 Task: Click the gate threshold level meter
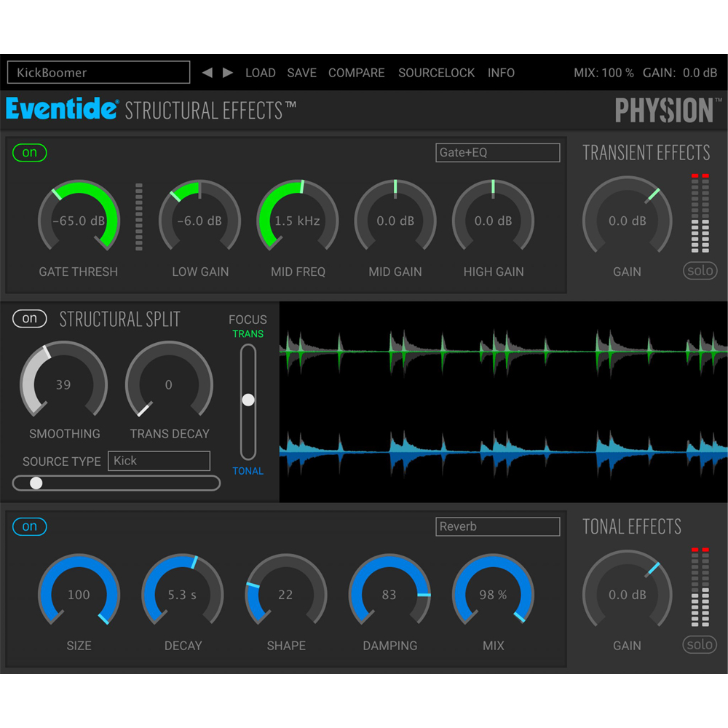tap(139, 217)
